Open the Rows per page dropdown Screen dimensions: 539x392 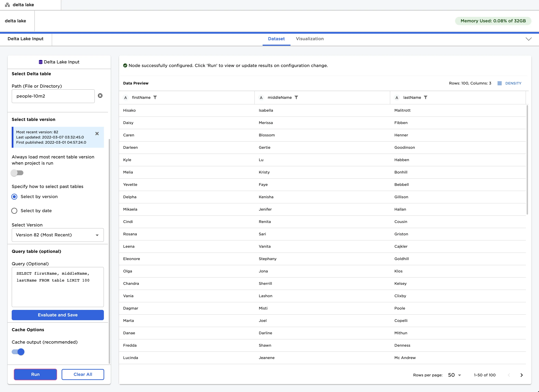tap(454, 375)
